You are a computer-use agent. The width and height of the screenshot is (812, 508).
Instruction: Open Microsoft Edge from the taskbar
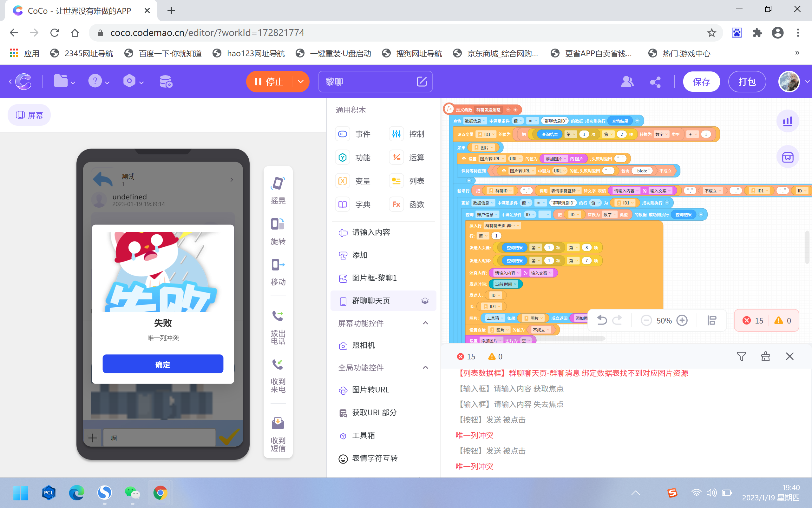tap(76, 493)
